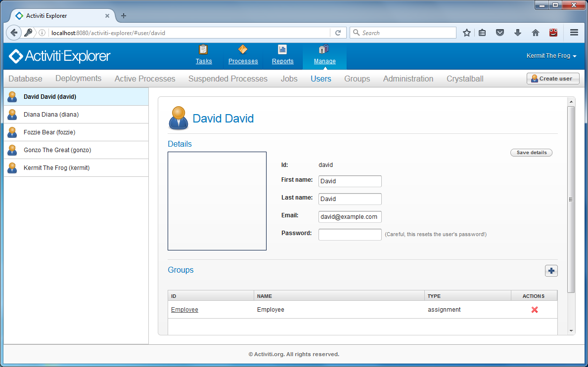Switch to the Groups tab
Viewport: 588px width, 367px height.
(357, 79)
